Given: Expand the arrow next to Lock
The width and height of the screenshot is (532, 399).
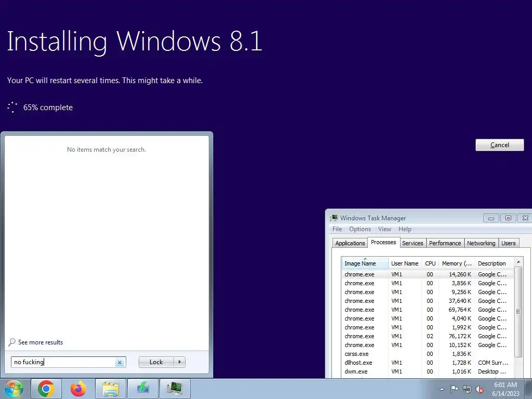Looking at the screenshot, I should pos(179,362).
